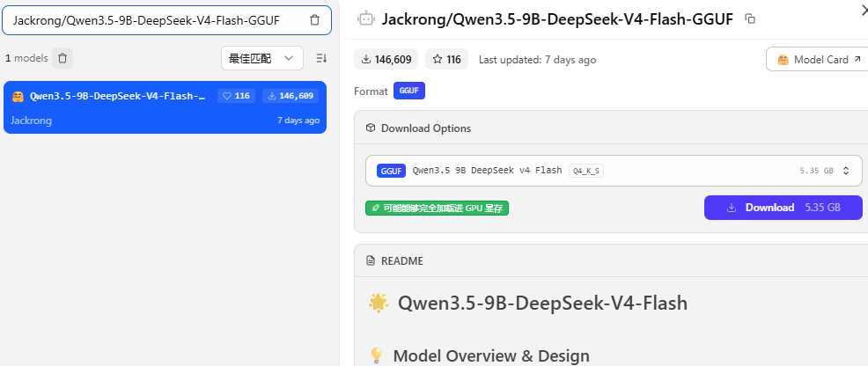868x366 pixels.
Task: Click the 116 star count chip
Action: pyautogui.click(x=446, y=59)
